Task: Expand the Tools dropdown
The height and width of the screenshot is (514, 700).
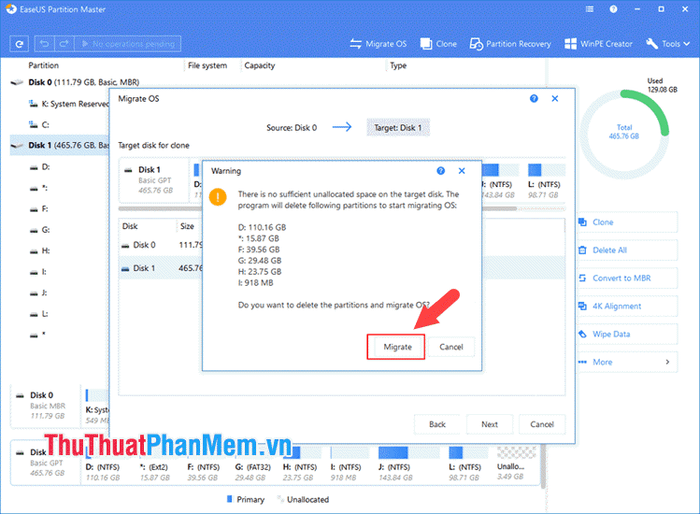Action: coord(668,44)
